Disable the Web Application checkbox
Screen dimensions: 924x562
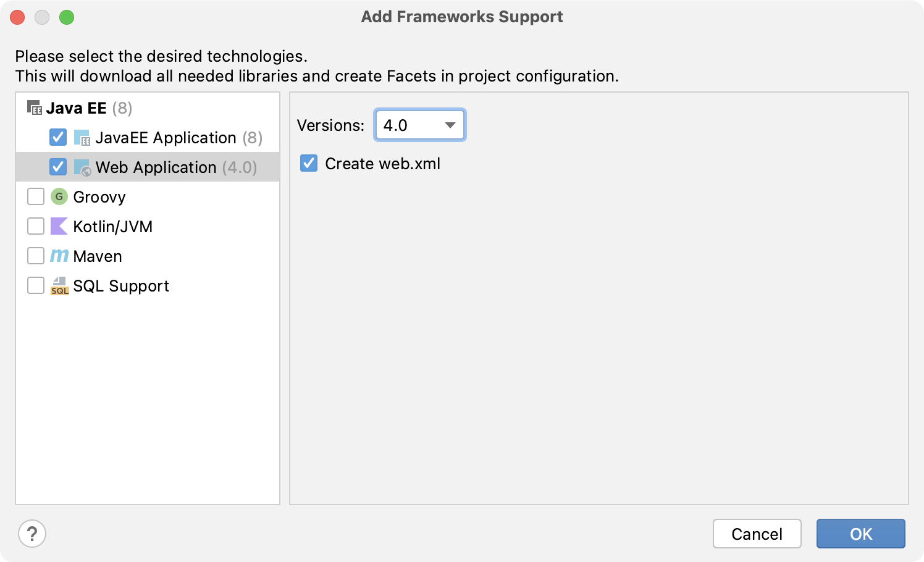[58, 167]
